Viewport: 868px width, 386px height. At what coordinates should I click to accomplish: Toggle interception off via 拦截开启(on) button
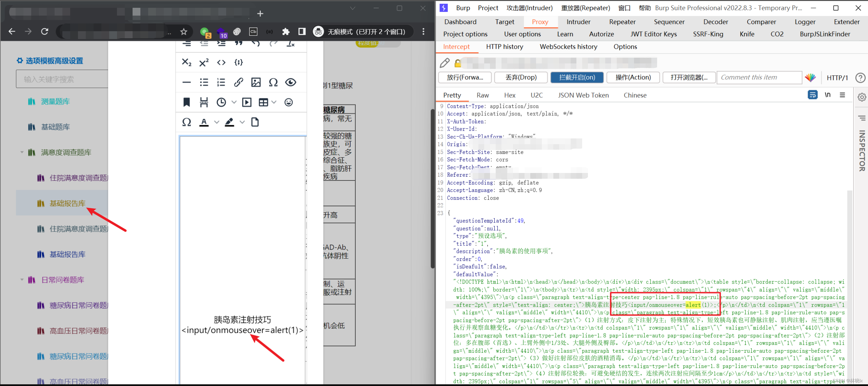pos(577,77)
